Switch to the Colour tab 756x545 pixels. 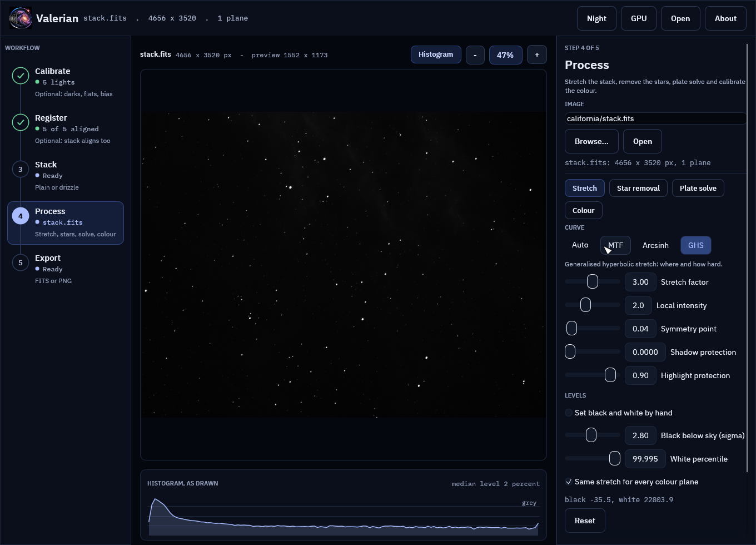pos(584,210)
